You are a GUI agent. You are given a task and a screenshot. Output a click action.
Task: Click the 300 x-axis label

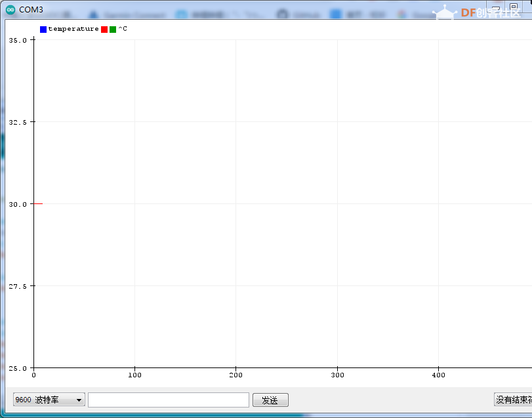tap(337, 375)
